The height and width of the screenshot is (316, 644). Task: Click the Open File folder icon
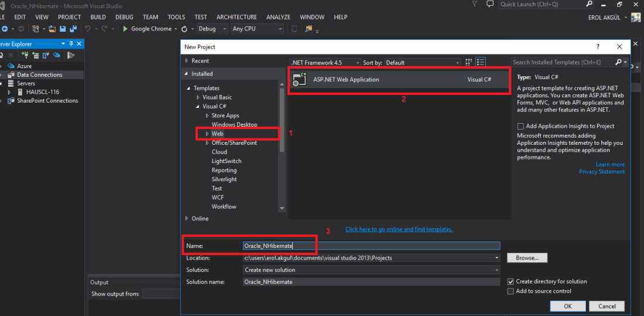pos(52,29)
